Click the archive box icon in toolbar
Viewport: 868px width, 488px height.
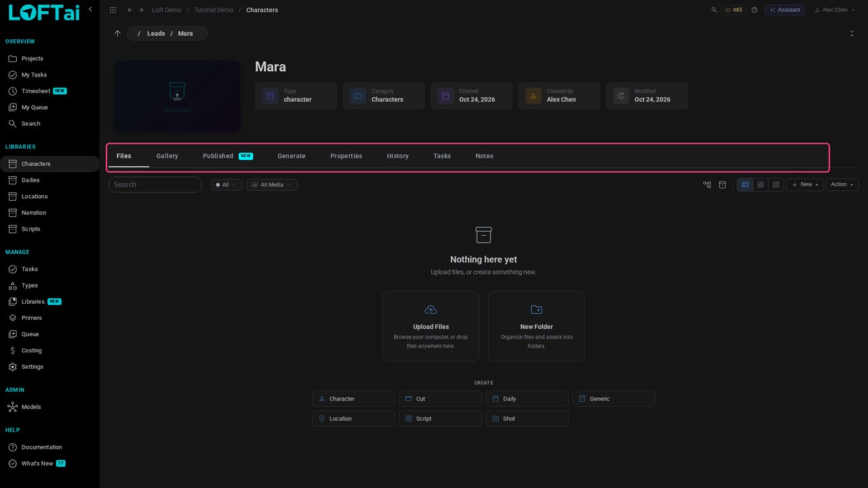click(x=722, y=184)
